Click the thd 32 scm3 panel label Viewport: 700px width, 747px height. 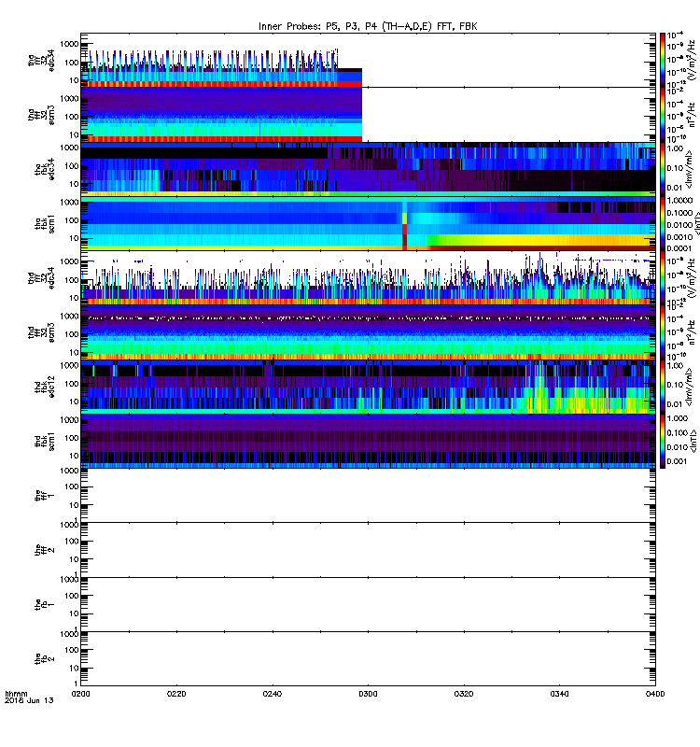(41, 332)
